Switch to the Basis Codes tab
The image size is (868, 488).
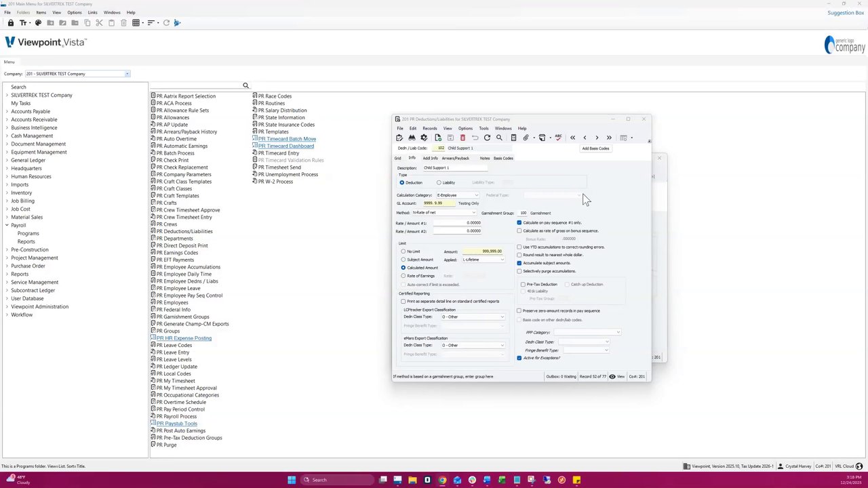(x=503, y=159)
